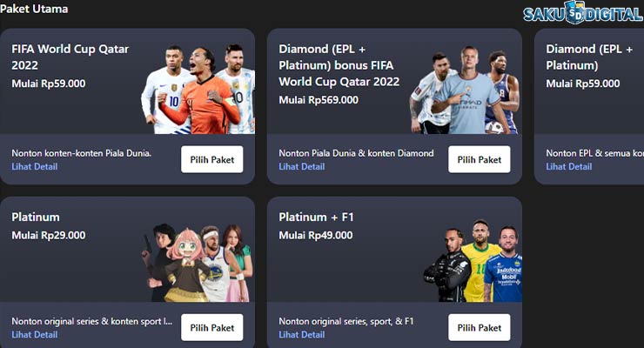Click Pilih Paket for Platinum + F1
The width and height of the screenshot is (644, 348).
pyautogui.click(x=480, y=327)
